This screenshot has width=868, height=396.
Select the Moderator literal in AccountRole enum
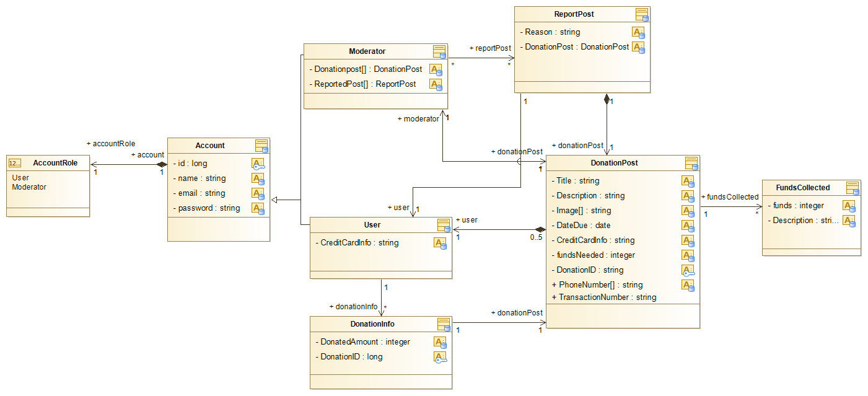[x=29, y=187]
